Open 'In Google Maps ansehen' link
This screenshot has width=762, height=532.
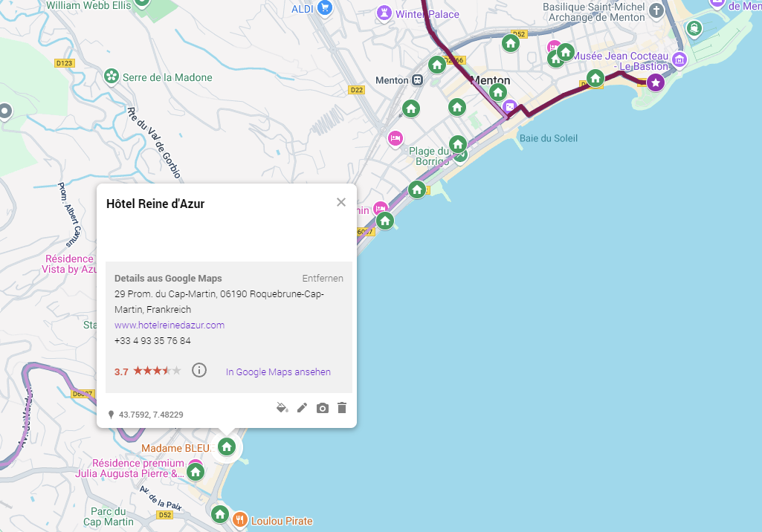pyautogui.click(x=278, y=372)
